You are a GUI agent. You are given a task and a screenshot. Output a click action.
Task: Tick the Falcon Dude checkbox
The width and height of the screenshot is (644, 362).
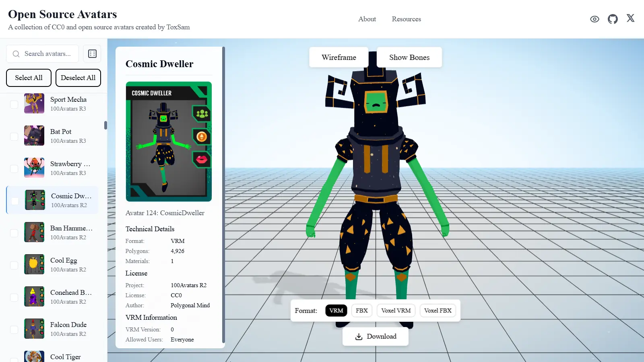tap(14, 329)
